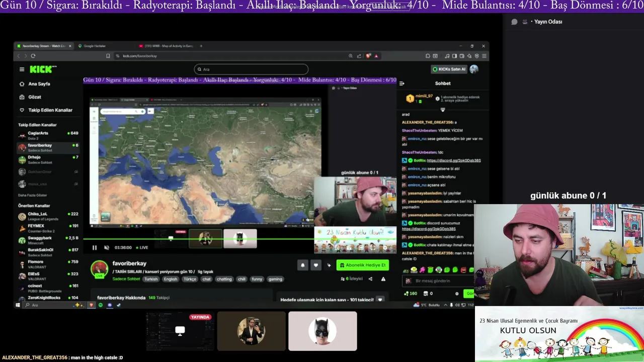Open the profile avatar menu
644x362 pixels.
click(474, 69)
